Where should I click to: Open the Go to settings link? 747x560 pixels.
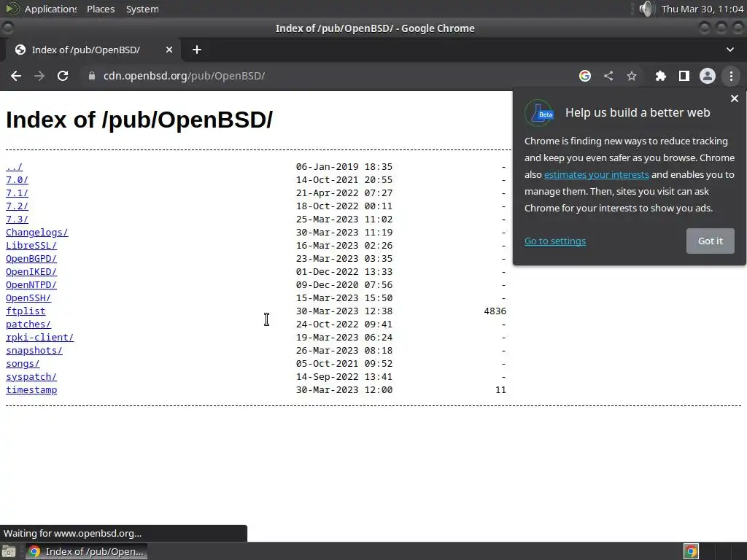tap(555, 241)
